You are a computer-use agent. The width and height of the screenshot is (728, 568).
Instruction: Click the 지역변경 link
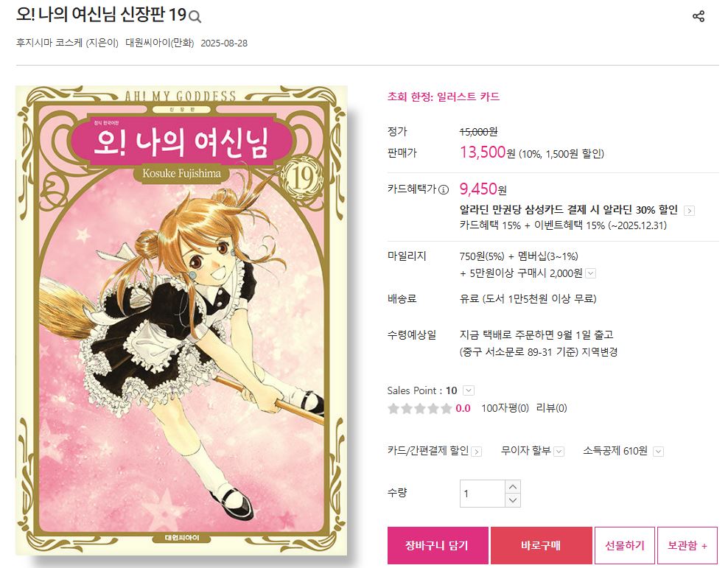click(x=600, y=352)
